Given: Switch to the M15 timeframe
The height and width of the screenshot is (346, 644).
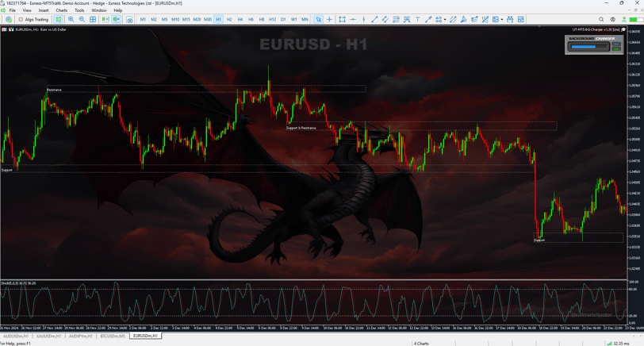Looking at the screenshot, I should click(186, 19).
